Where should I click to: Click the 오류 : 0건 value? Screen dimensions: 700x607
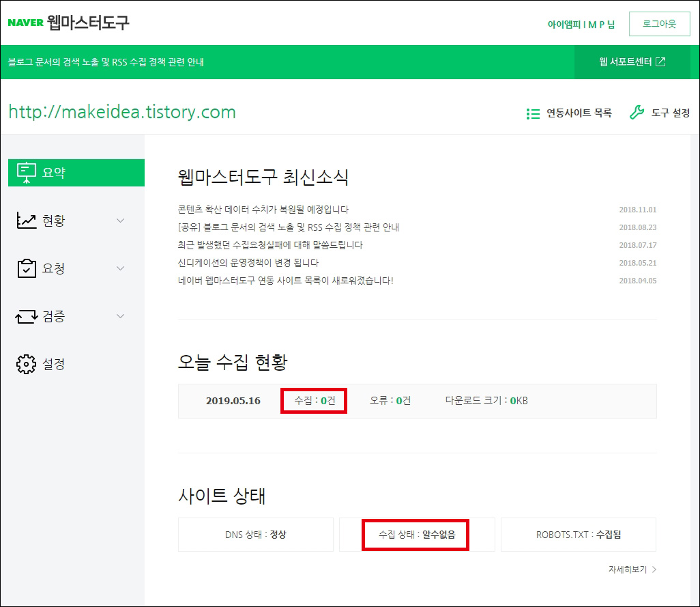click(x=390, y=401)
